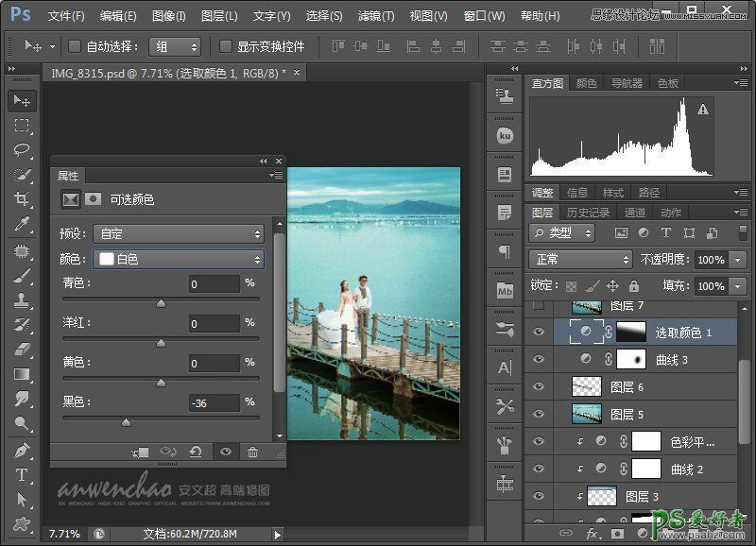Enable the 显示变换控件 checkbox
This screenshot has height=546, width=756.
[226, 46]
